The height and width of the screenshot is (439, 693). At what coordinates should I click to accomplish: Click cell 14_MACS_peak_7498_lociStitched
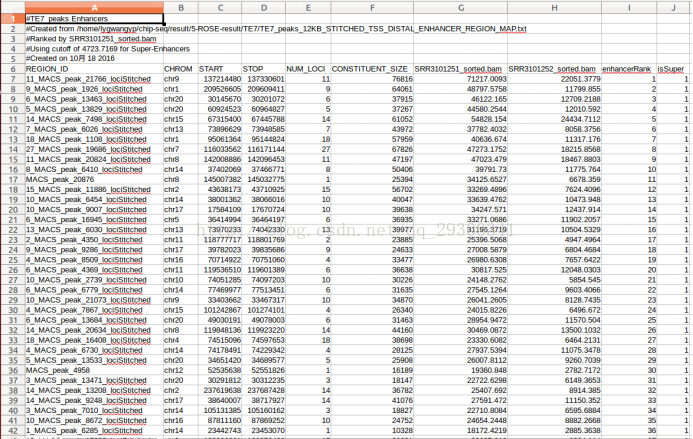(x=94, y=119)
